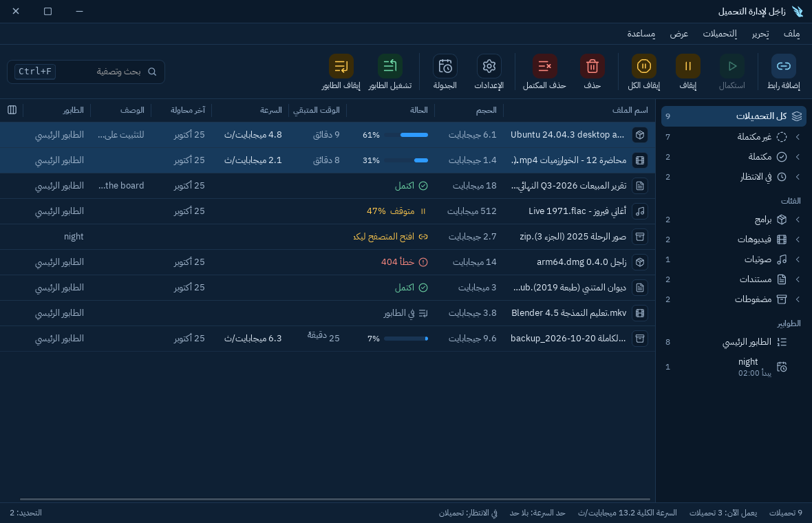
Task: Select كل التحميلات in the sidebar
Action: click(734, 116)
